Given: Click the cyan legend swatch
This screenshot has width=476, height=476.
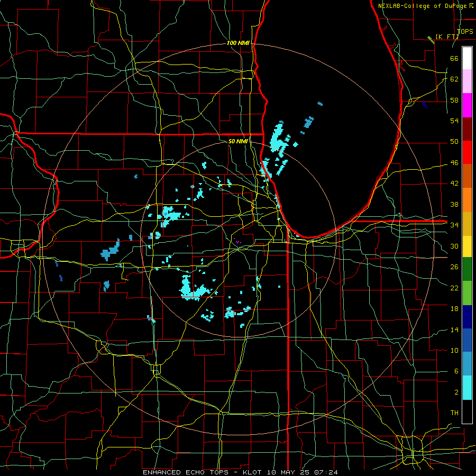Looking at the screenshot, I should click(x=467, y=388).
